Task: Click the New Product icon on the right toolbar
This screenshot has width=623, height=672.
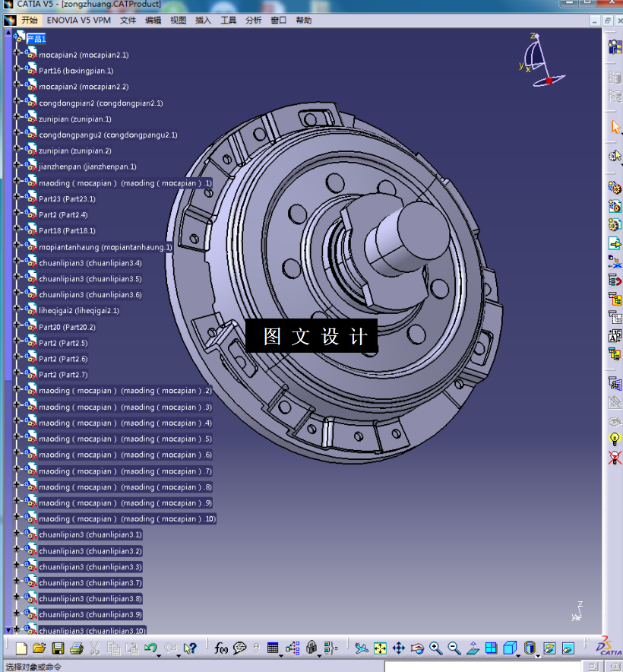Action: pyautogui.click(x=615, y=206)
